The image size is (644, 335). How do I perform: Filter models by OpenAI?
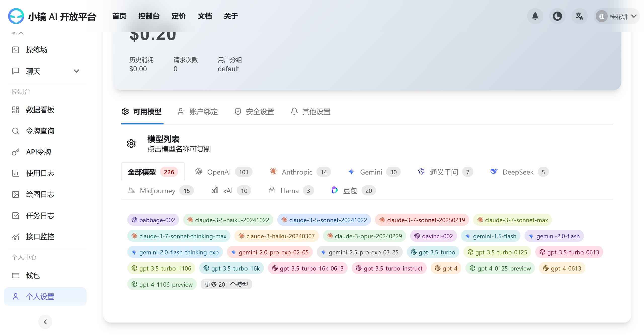(224, 172)
